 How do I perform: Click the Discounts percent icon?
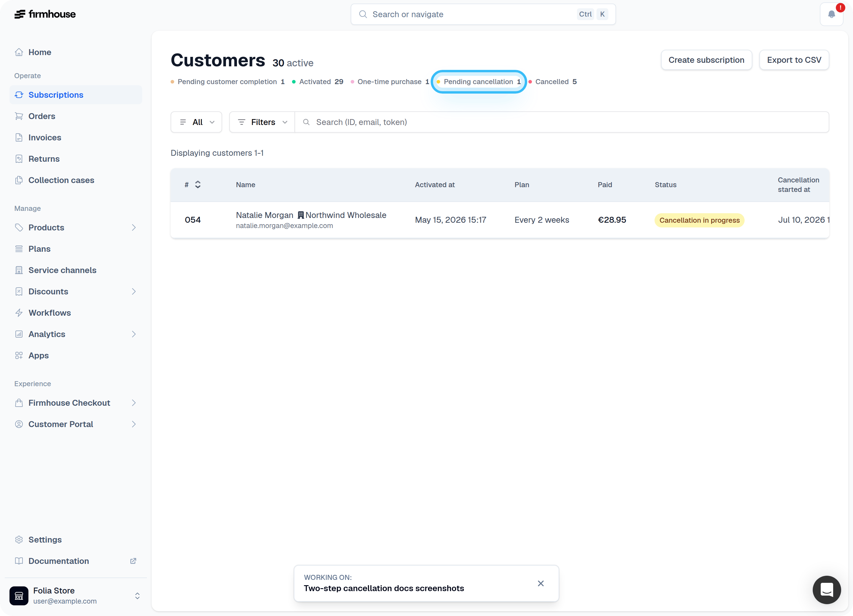click(x=19, y=291)
